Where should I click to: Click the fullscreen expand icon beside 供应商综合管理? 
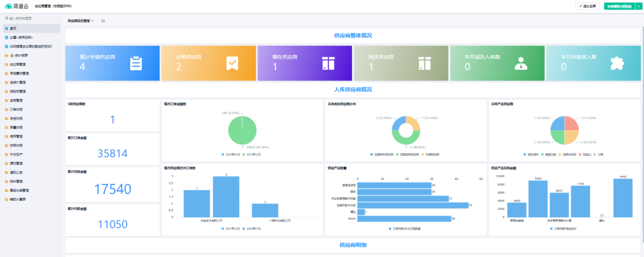pyautogui.click(x=103, y=21)
